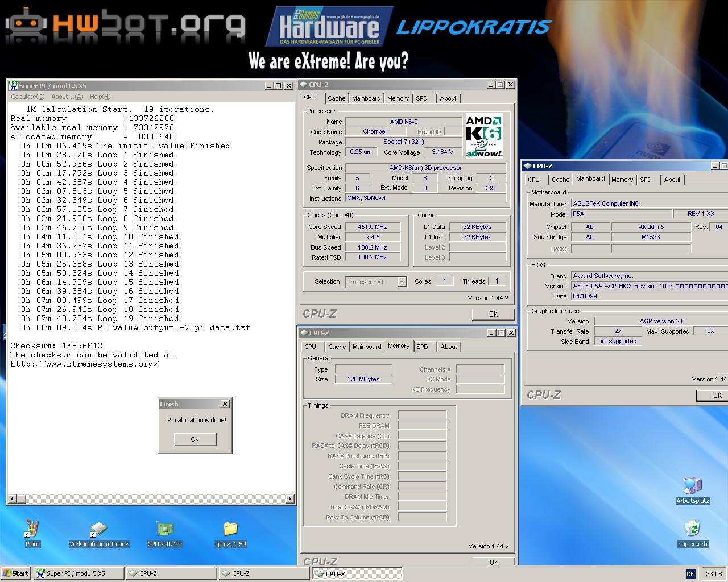Click the AMD K6-2 Name field
Viewport: 728px width, 582px height.
404,122
